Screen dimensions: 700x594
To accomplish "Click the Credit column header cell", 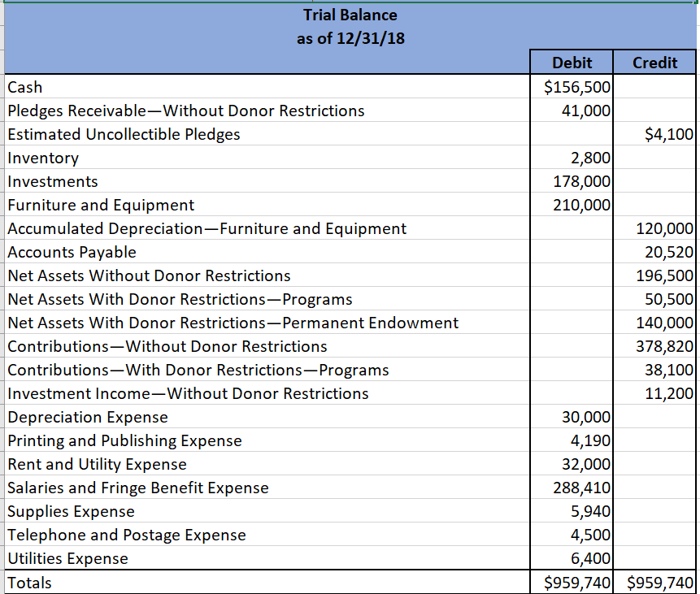I will pyautogui.click(x=654, y=63).
